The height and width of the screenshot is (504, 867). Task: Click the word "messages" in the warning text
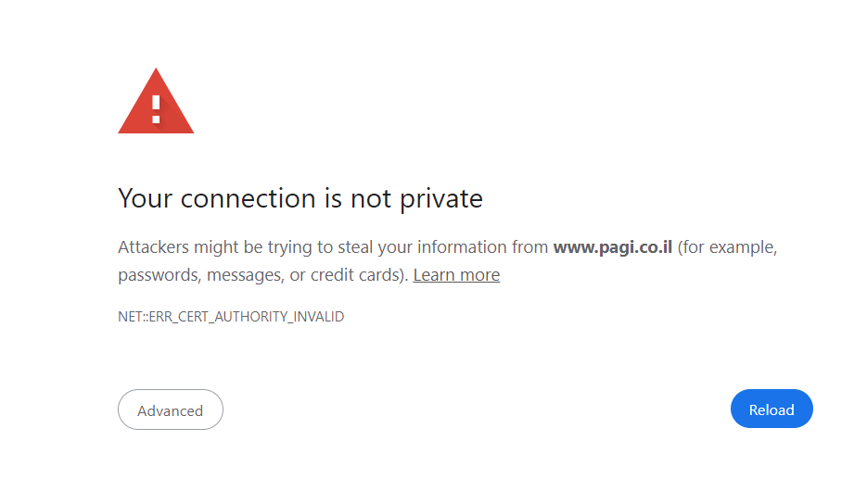(x=244, y=275)
